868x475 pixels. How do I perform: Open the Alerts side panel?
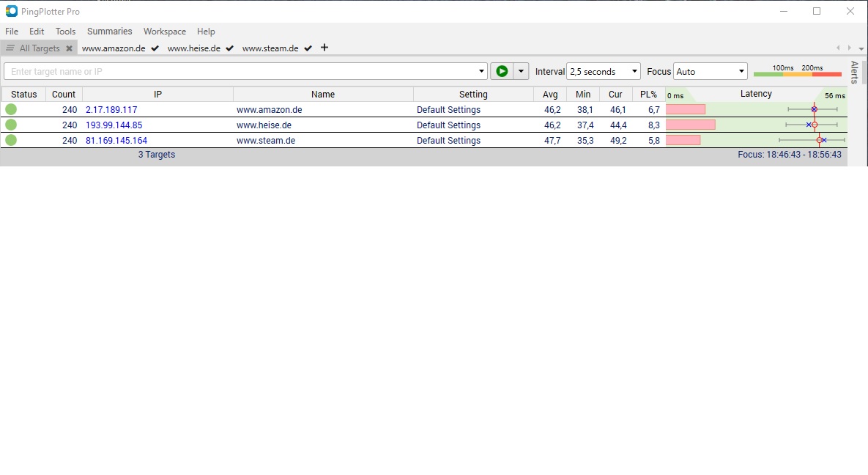(855, 72)
